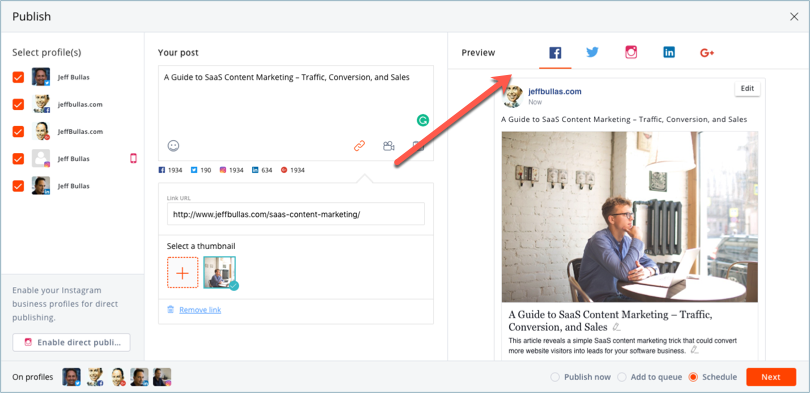The width and height of the screenshot is (810, 393).
Task: Click the Select profile(s) heading
Action: 46,53
